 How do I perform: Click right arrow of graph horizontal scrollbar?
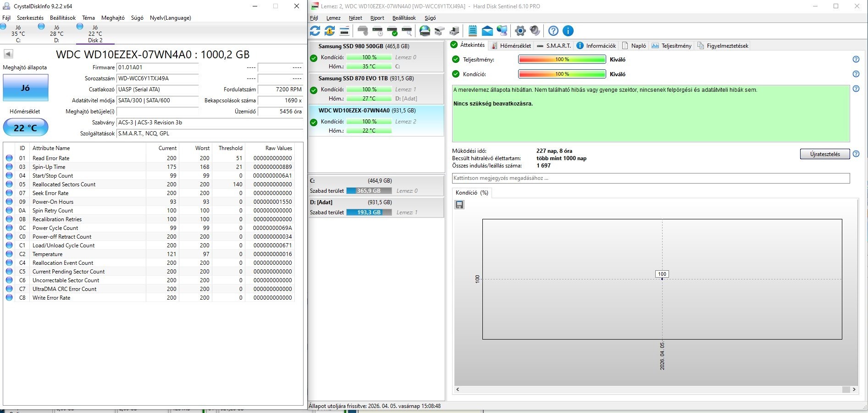tap(854, 389)
